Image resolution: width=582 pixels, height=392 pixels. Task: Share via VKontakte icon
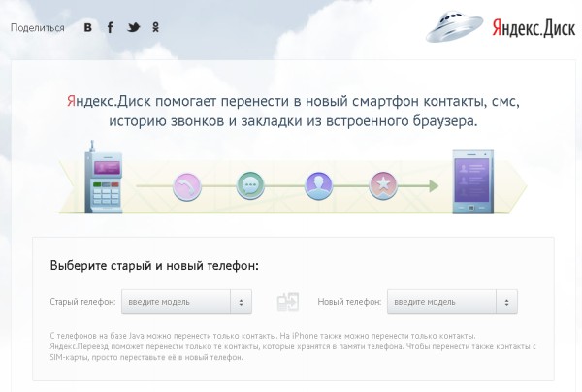coord(87,27)
